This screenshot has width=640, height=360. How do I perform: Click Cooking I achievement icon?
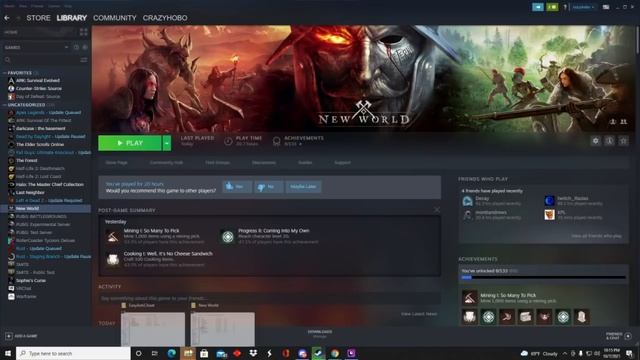tap(113, 259)
